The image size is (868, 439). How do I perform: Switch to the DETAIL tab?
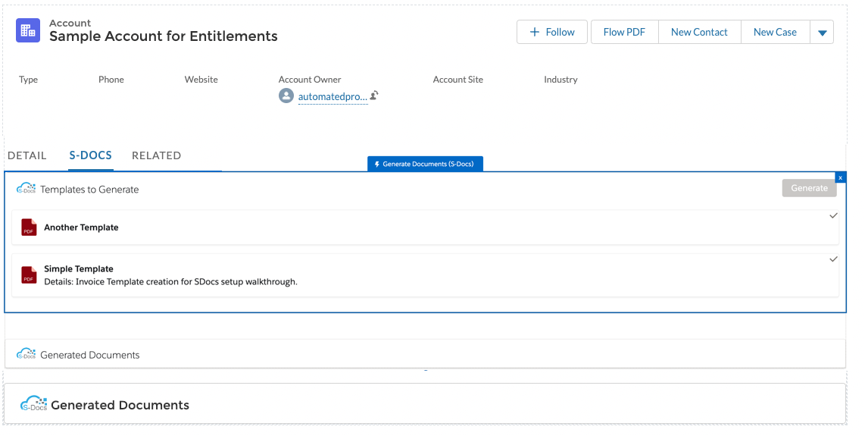click(27, 155)
